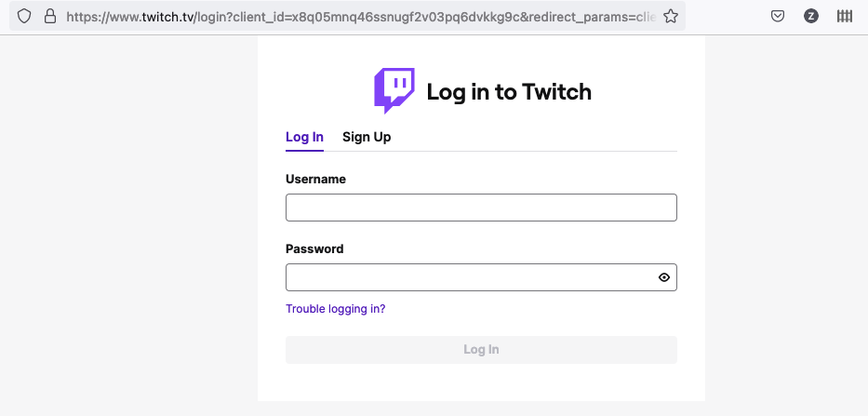Open the Trouble logging in? link
This screenshot has width=868, height=416.
(x=336, y=309)
